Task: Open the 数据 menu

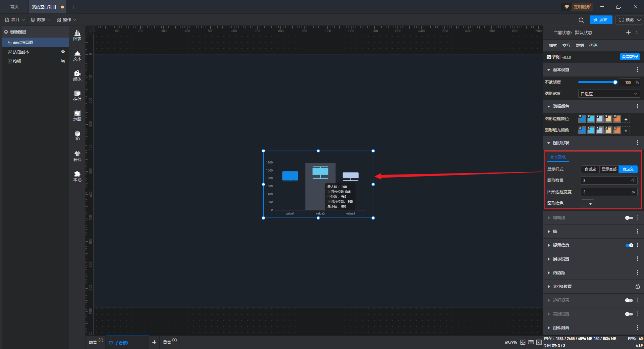Action: (x=41, y=20)
